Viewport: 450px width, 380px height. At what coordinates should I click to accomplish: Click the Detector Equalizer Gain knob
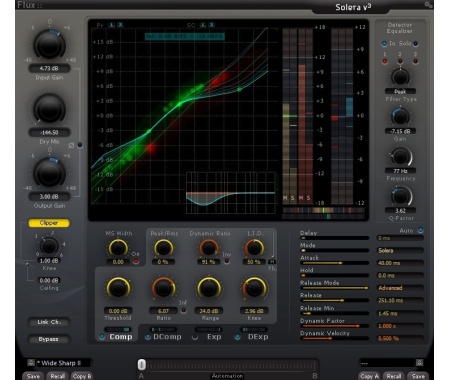pyautogui.click(x=400, y=116)
